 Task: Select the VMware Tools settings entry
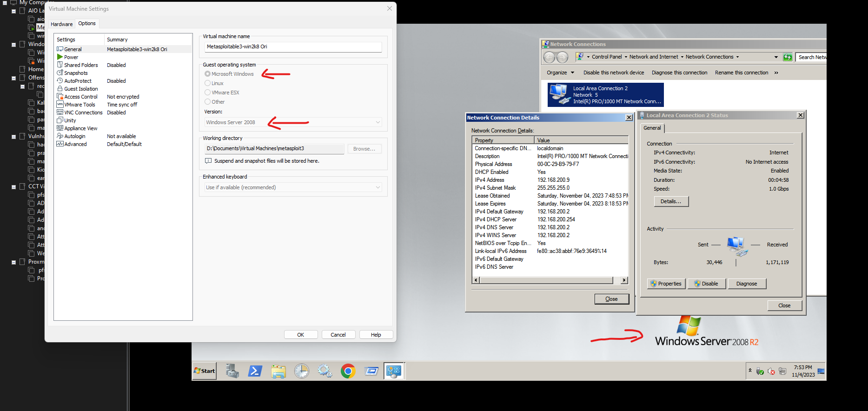[x=80, y=105]
